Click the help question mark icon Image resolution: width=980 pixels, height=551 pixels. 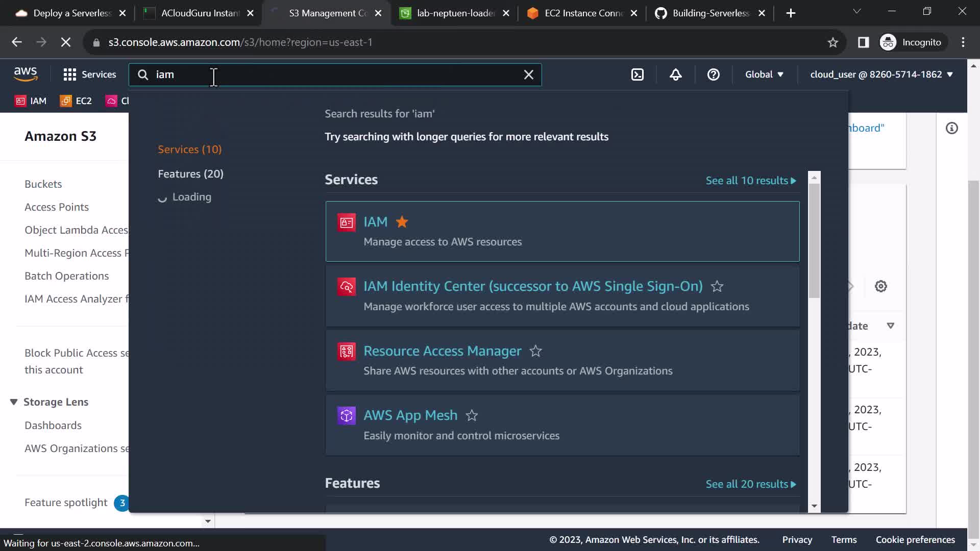pyautogui.click(x=713, y=74)
